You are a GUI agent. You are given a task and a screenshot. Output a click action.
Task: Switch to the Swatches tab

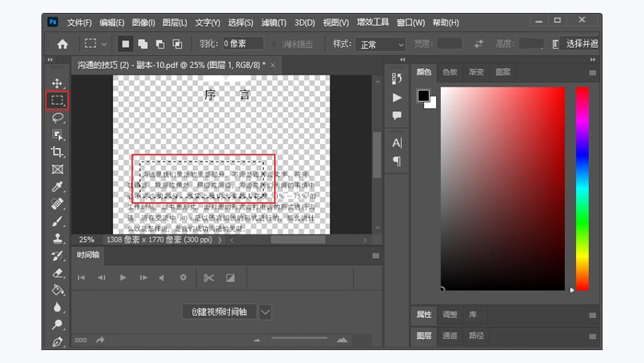tap(450, 73)
